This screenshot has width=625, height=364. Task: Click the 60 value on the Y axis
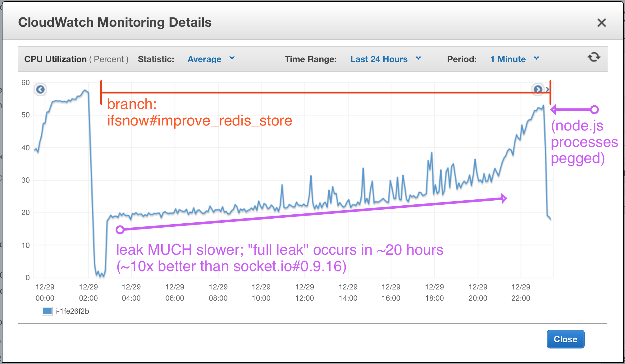(25, 83)
